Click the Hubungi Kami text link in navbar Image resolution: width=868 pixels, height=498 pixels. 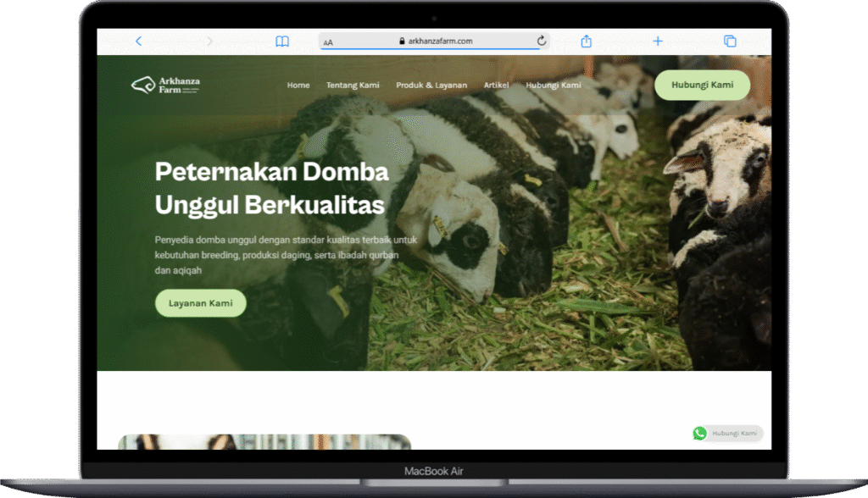554,86
